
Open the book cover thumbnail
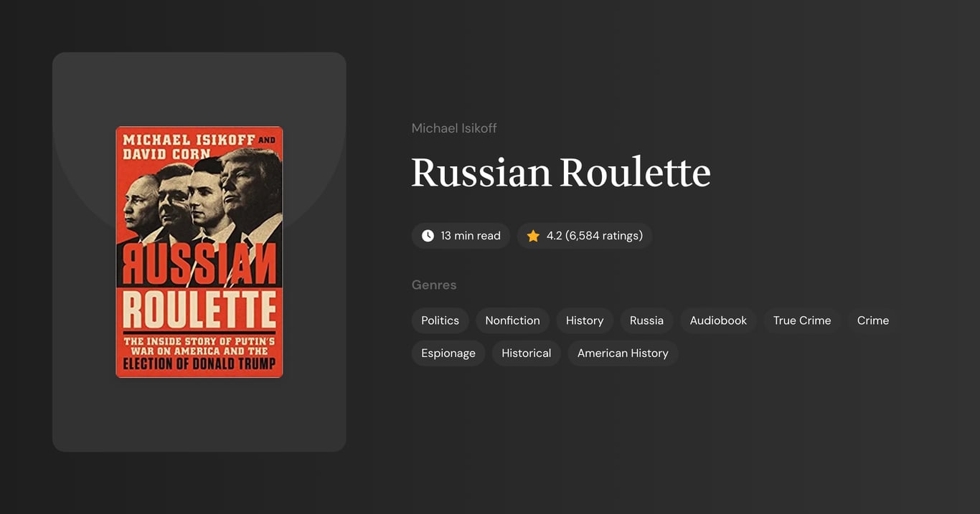click(199, 251)
